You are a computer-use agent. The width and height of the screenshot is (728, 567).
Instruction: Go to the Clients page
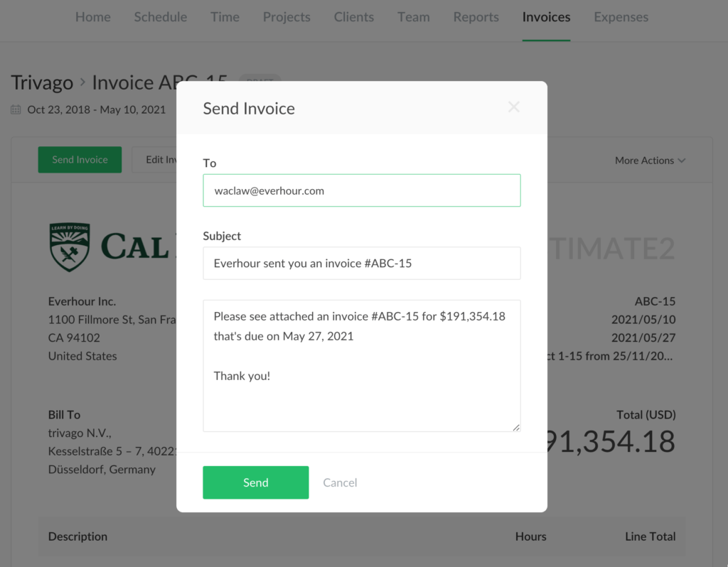click(353, 16)
